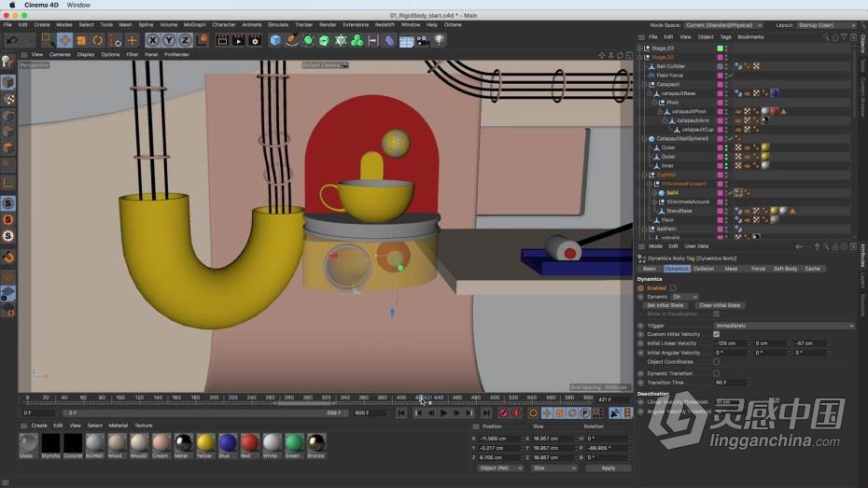Click Initial Linear Velocity X field

pyautogui.click(x=732, y=343)
